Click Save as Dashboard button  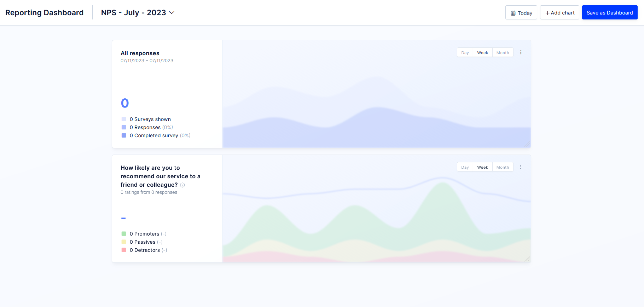pos(609,13)
